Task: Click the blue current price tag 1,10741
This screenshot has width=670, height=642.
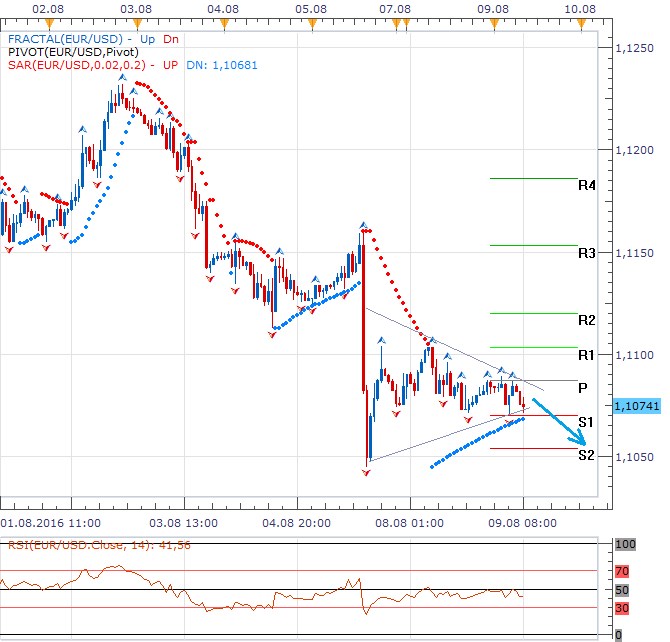Action: click(x=636, y=406)
